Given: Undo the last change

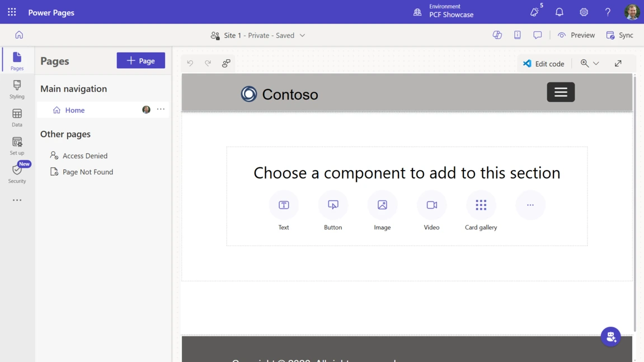Looking at the screenshot, I should tap(190, 63).
